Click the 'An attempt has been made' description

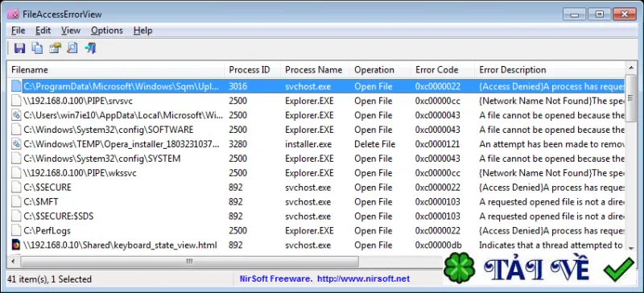[551, 144]
